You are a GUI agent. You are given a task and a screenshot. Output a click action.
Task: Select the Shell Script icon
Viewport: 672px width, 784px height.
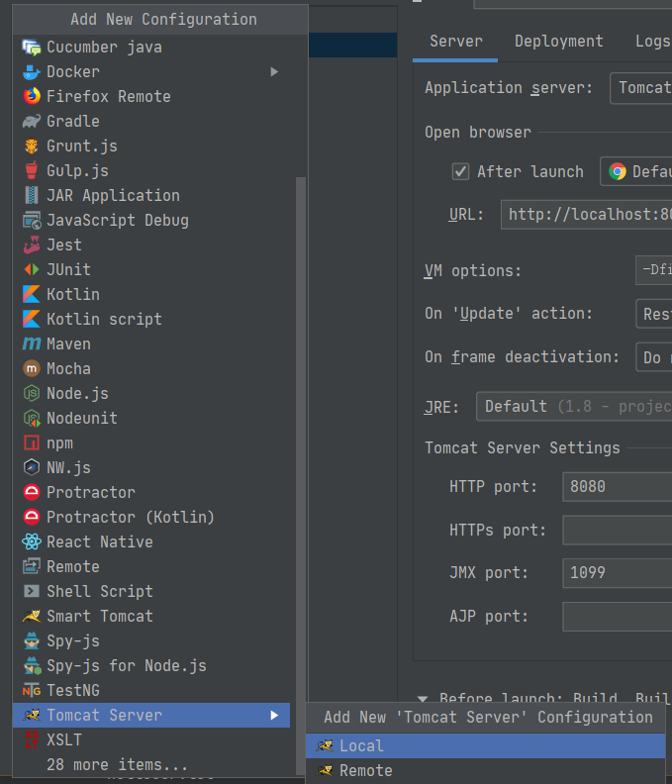tap(31, 592)
